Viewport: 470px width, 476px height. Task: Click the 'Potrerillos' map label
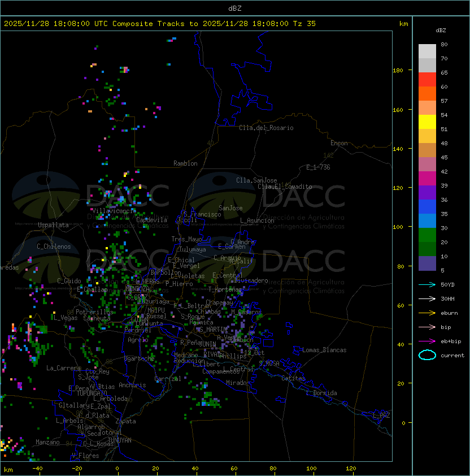94,312
